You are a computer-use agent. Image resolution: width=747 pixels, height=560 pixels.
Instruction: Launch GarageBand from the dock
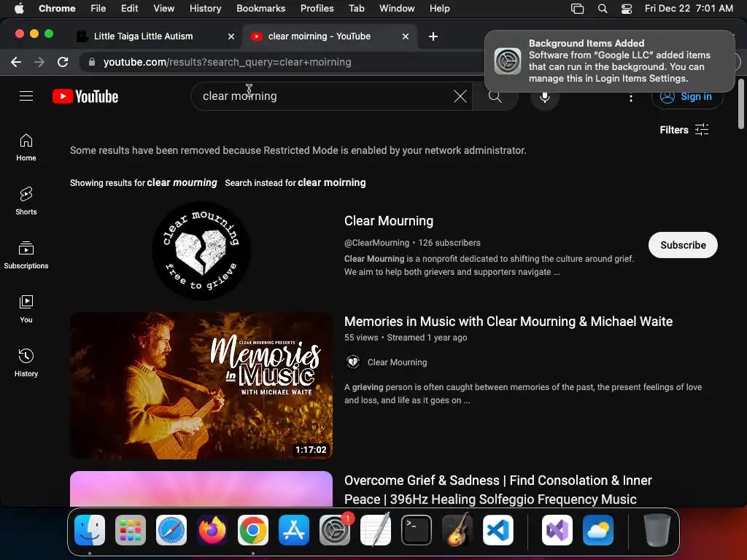point(457,530)
